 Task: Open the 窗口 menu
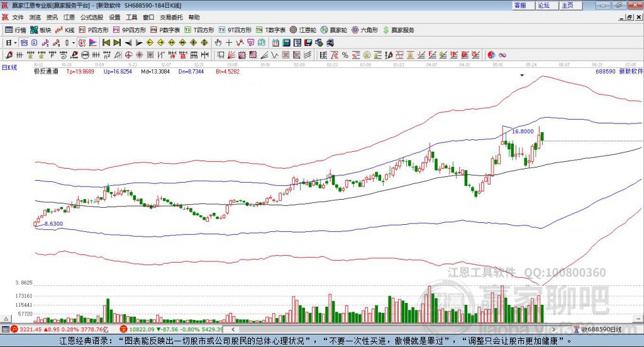[x=148, y=17]
